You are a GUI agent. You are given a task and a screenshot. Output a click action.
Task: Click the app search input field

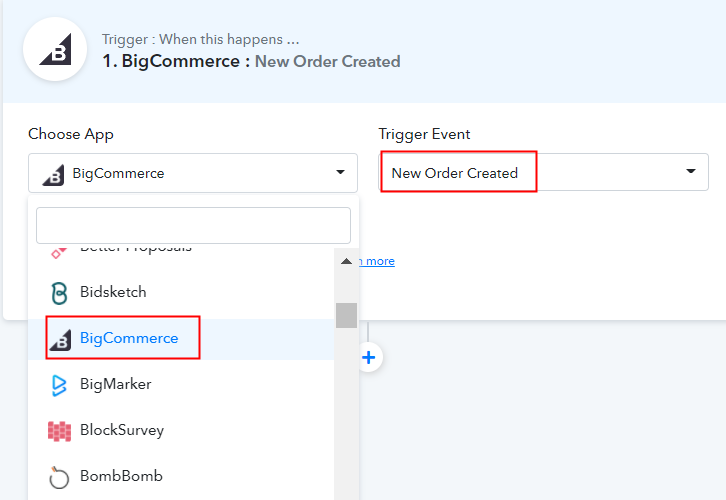tap(193, 225)
